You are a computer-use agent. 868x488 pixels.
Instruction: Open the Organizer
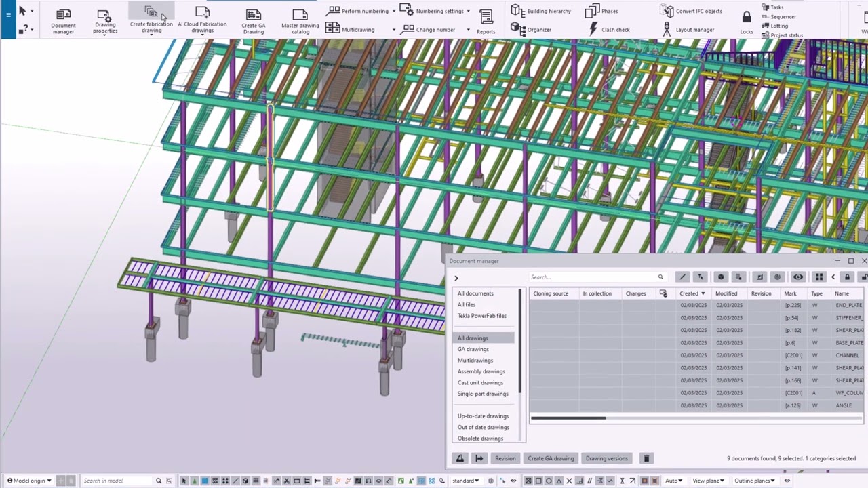coord(531,30)
